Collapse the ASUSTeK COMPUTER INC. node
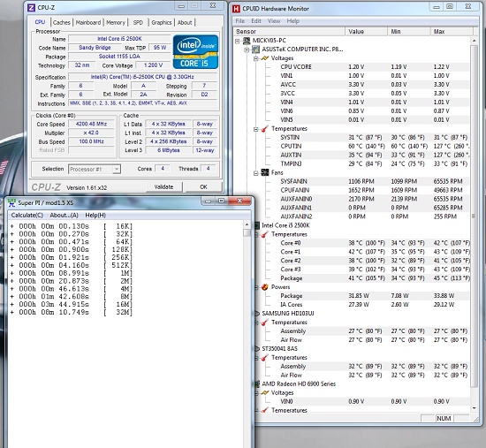The width and height of the screenshot is (486, 448). coord(247,49)
